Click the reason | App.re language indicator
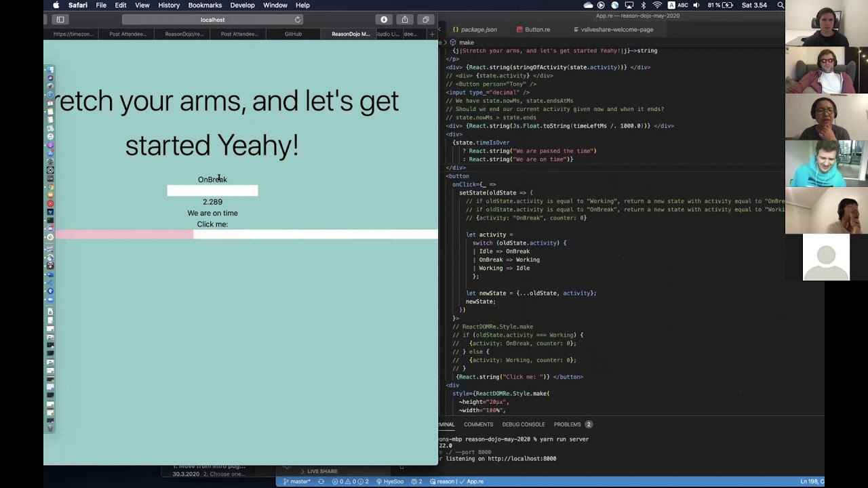868x488 pixels. 454,481
